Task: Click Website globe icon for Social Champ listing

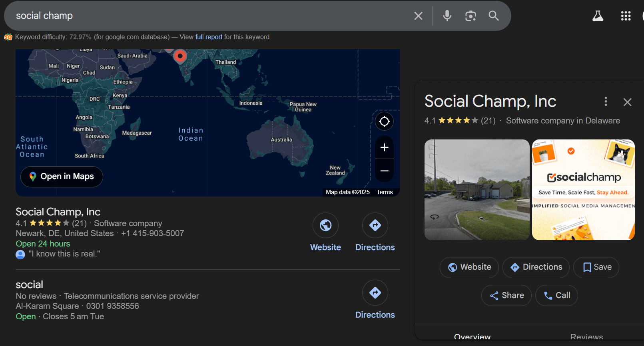Action: coord(325,225)
